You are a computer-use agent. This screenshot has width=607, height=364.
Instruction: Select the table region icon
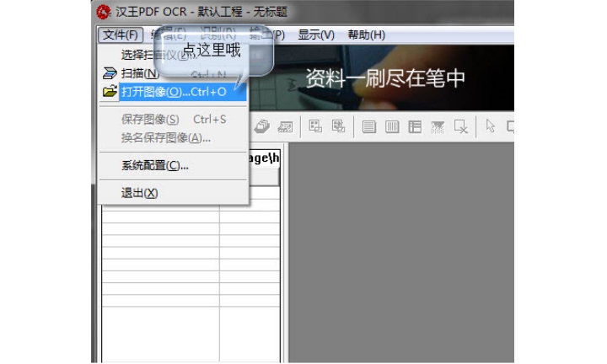(415, 126)
